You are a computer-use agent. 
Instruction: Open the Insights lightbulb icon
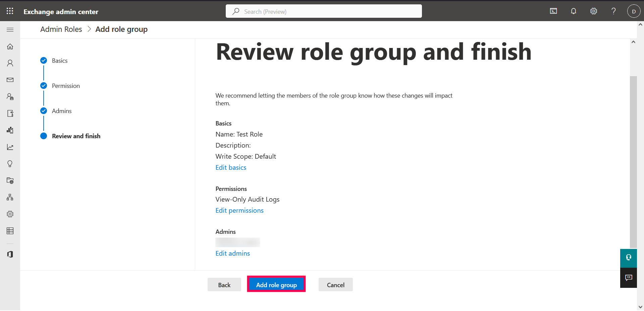click(10, 164)
